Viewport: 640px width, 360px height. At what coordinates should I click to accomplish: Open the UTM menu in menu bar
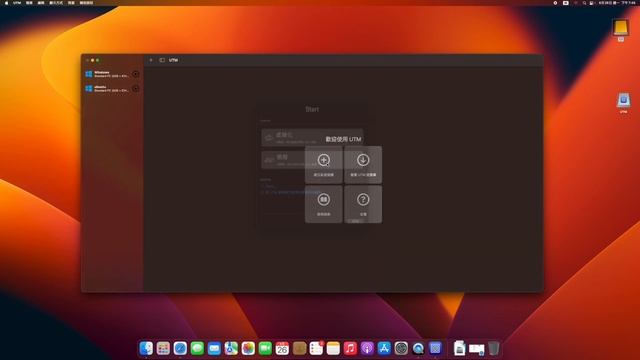[x=17, y=3]
